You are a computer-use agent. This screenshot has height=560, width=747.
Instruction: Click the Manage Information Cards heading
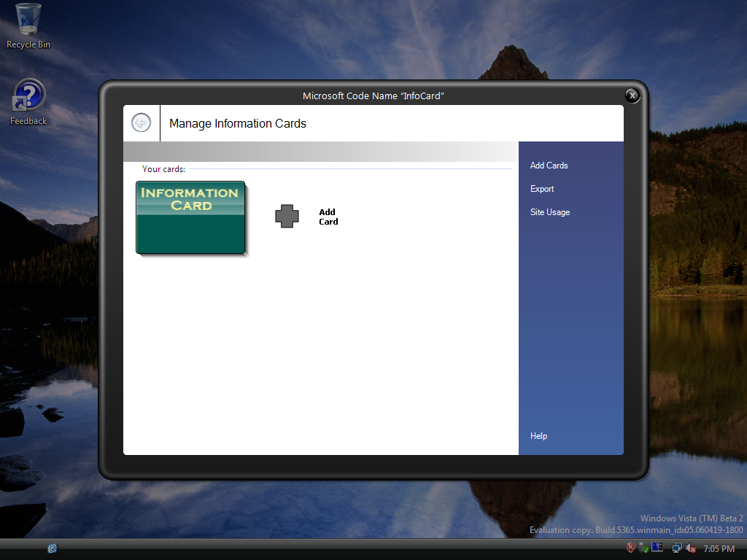pyautogui.click(x=238, y=123)
